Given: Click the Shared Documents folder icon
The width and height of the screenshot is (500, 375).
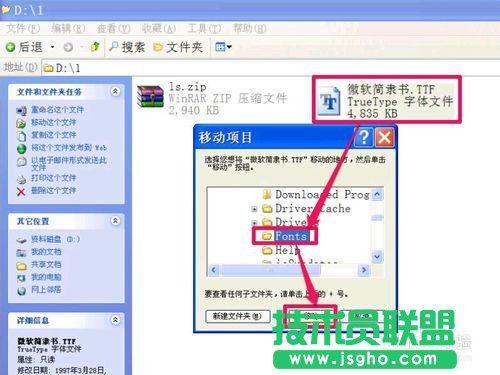Looking at the screenshot, I should pyautogui.click(x=22, y=266).
